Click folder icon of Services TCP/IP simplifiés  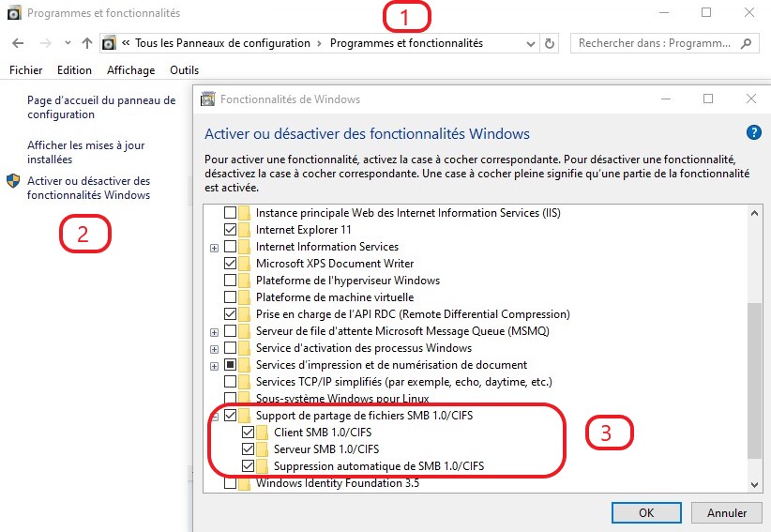(x=245, y=382)
